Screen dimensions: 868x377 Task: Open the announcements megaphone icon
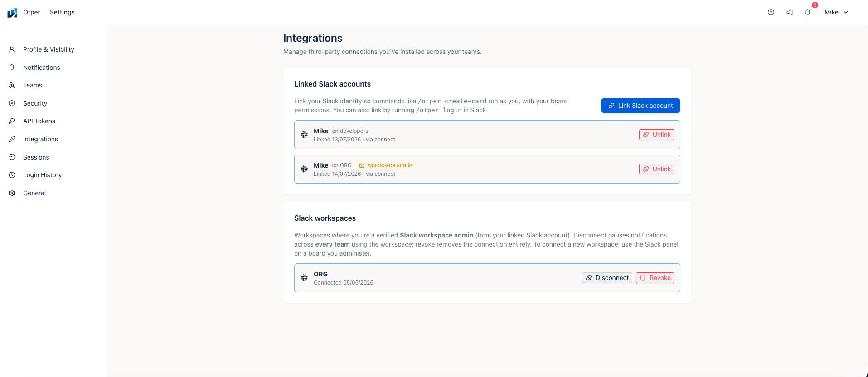[x=790, y=12]
